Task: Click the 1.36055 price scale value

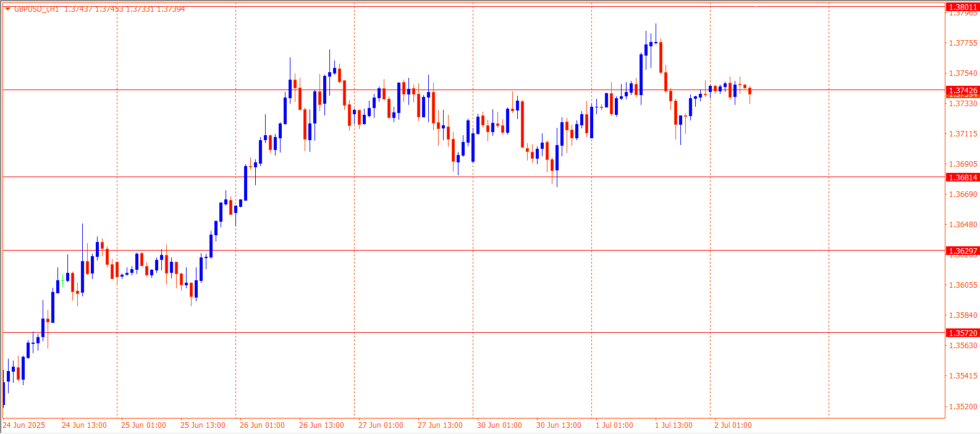Action: 963,285
